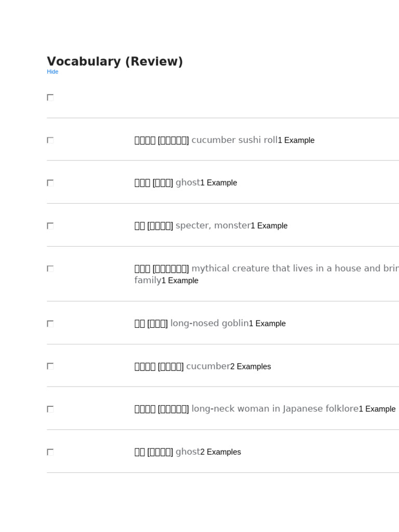This screenshot has width=399, height=532.
Task: Check the first ghost entry checkbox
Action: pos(50,183)
